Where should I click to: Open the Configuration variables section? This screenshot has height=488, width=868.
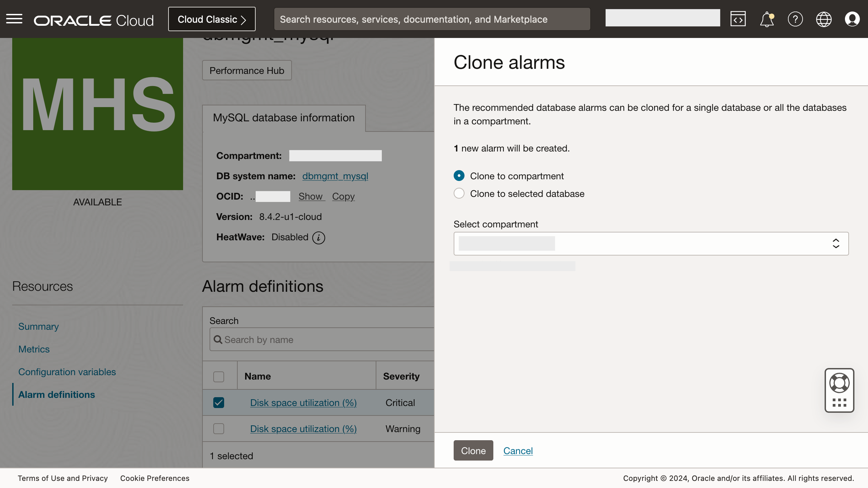[67, 372]
